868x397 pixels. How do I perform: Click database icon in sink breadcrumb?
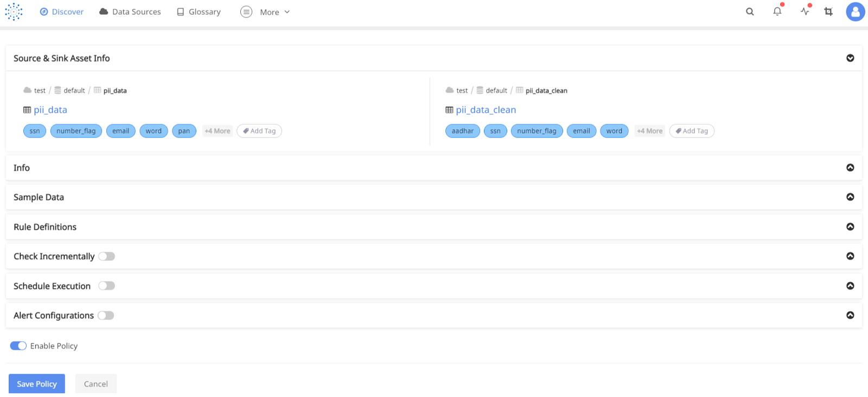pyautogui.click(x=480, y=90)
